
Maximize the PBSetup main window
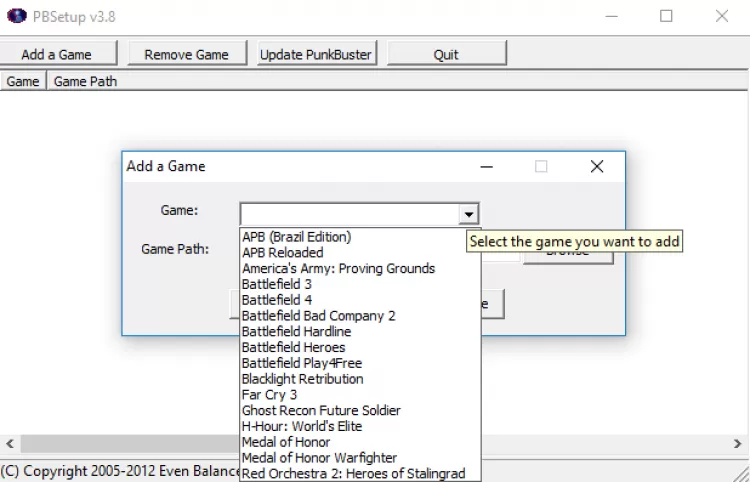coord(666,16)
